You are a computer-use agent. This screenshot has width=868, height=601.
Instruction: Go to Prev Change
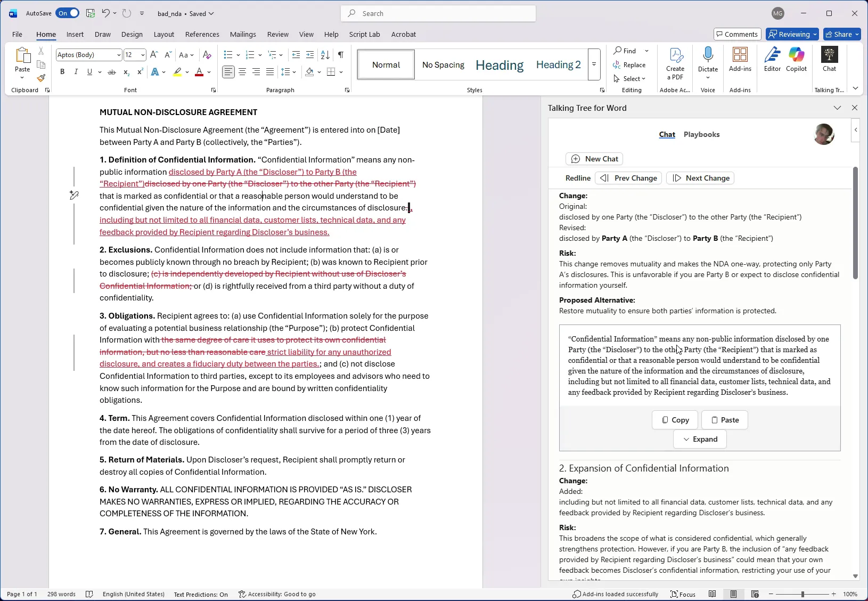[628, 178]
